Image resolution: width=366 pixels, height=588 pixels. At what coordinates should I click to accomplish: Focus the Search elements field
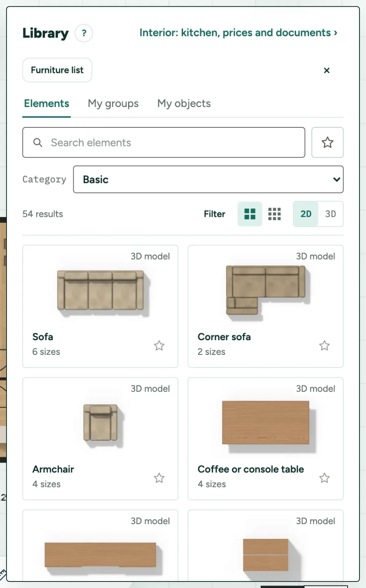(164, 142)
